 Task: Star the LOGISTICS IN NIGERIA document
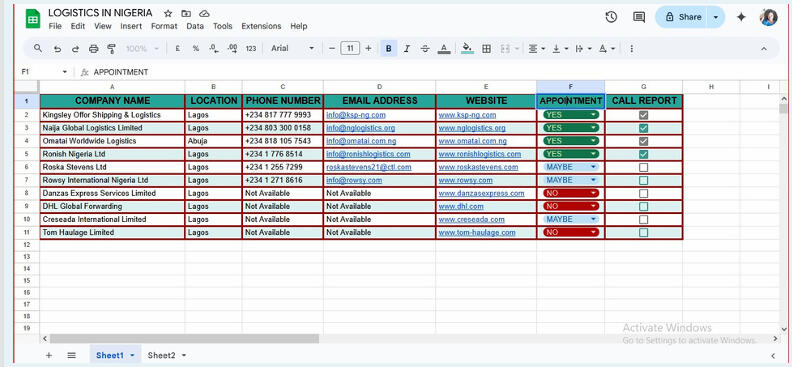[168, 14]
